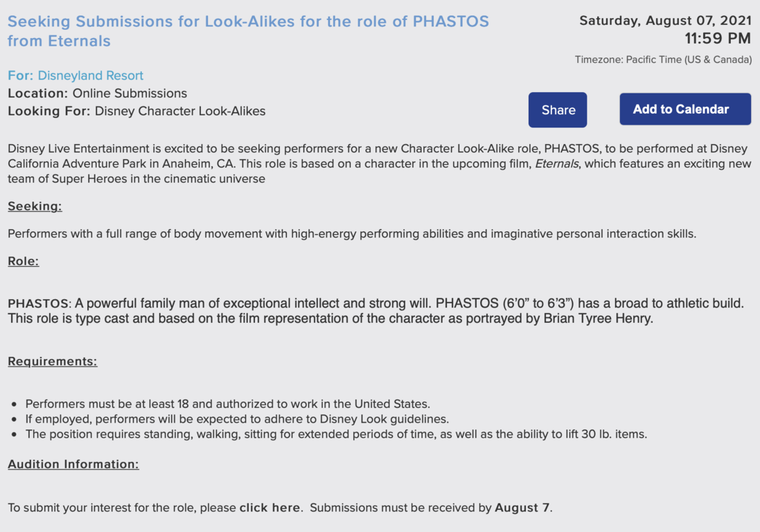
Task: Open the 'click here' submission link
Action: (x=269, y=508)
